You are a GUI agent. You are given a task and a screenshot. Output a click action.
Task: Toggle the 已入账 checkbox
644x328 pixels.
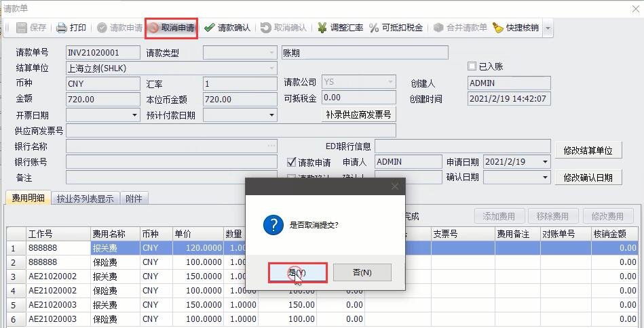coord(472,66)
